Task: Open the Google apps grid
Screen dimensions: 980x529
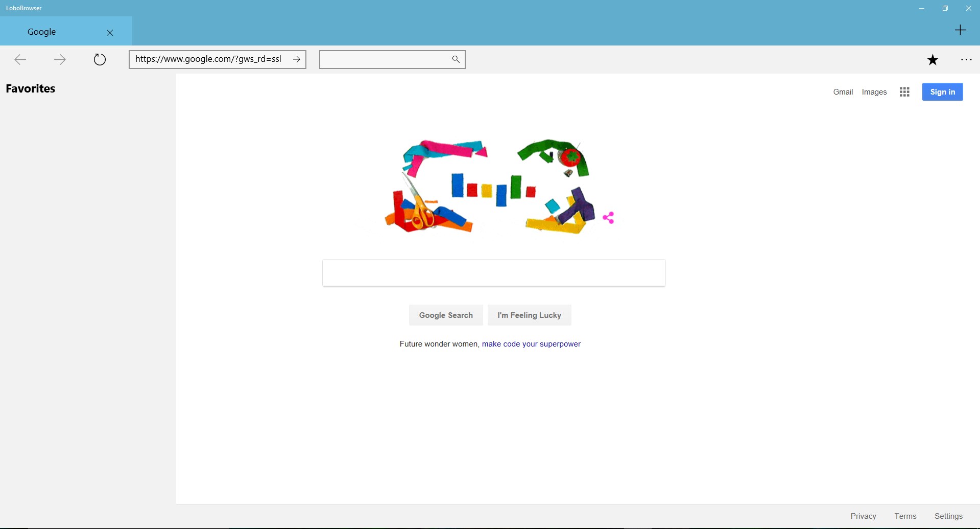Action: pyautogui.click(x=904, y=92)
